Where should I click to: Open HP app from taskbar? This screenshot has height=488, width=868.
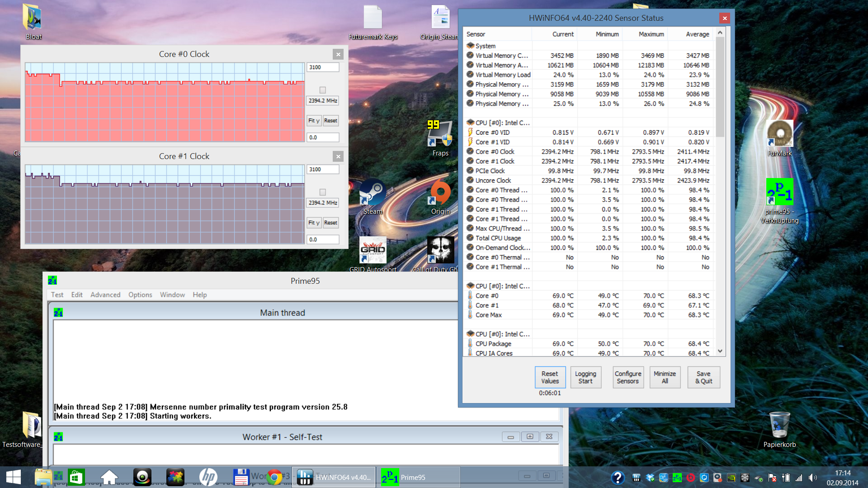click(x=208, y=477)
